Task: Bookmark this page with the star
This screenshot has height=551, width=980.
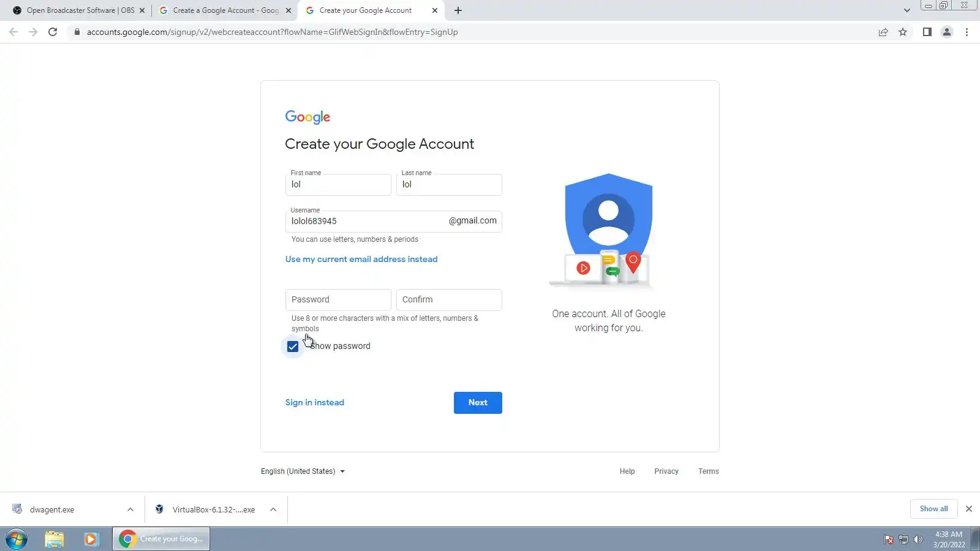Action: pyautogui.click(x=903, y=32)
